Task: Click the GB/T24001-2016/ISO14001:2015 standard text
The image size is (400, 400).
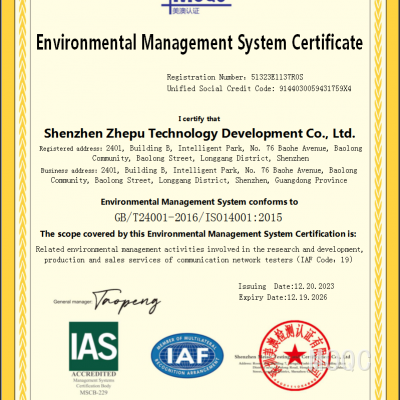Action: [198, 218]
